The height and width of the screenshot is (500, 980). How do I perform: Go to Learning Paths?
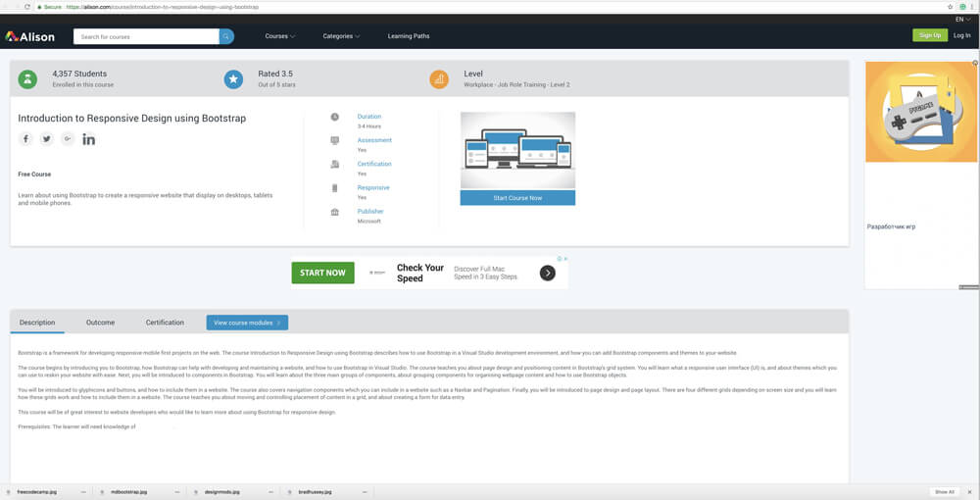(x=409, y=36)
